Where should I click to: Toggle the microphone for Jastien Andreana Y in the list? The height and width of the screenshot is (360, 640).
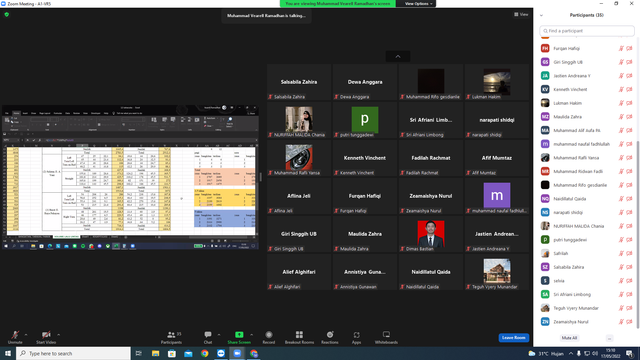(x=621, y=76)
